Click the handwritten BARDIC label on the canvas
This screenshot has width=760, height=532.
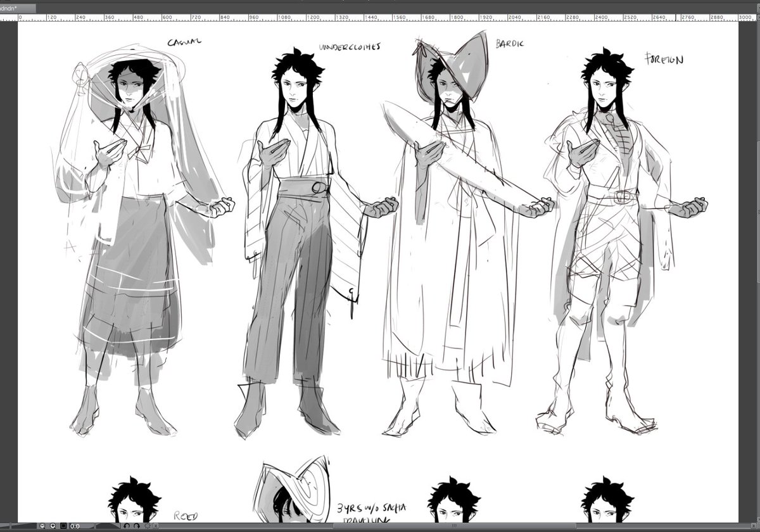pyautogui.click(x=509, y=44)
